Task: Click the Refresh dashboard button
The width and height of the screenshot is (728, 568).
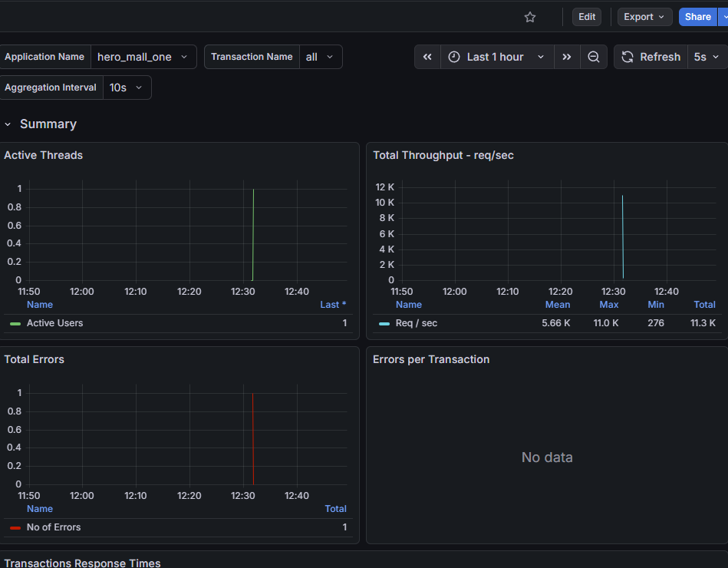Action: point(651,57)
